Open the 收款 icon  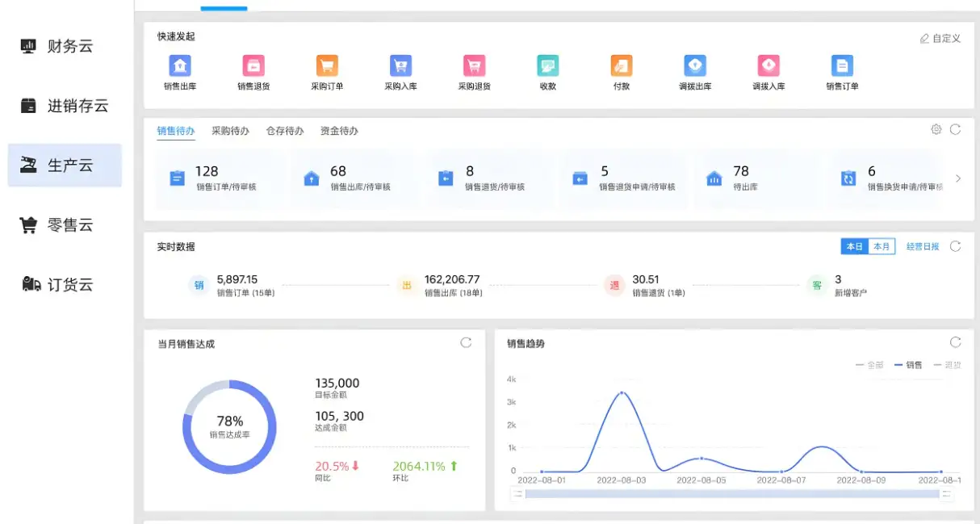pyautogui.click(x=548, y=66)
